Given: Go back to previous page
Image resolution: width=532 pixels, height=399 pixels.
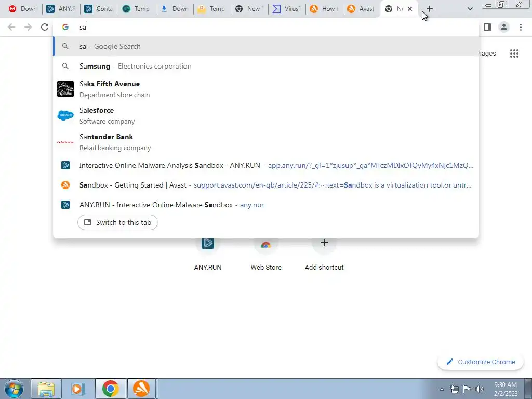Looking at the screenshot, I should click(x=11, y=27).
